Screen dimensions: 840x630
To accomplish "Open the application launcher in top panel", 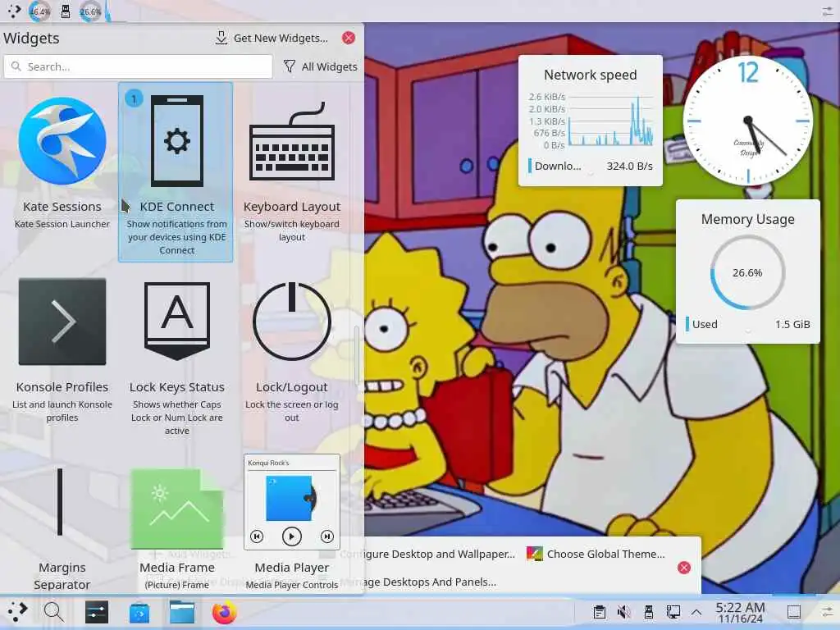I will (13, 11).
